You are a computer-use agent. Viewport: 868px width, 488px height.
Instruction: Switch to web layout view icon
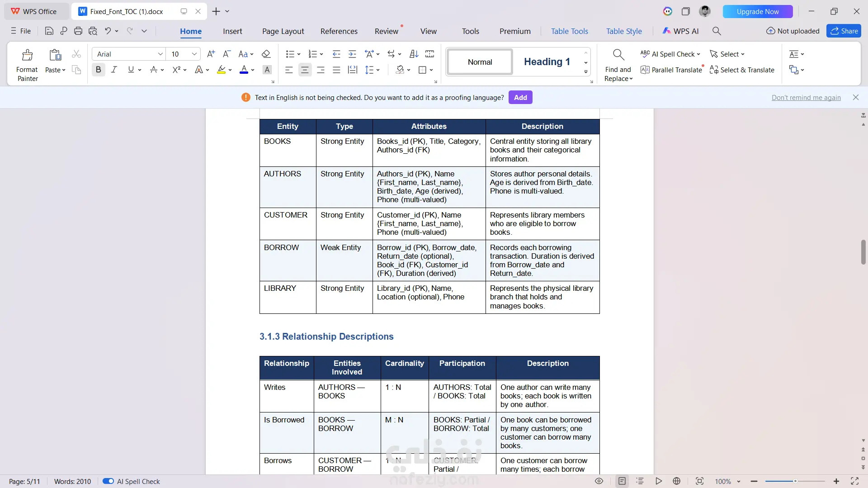(677, 481)
